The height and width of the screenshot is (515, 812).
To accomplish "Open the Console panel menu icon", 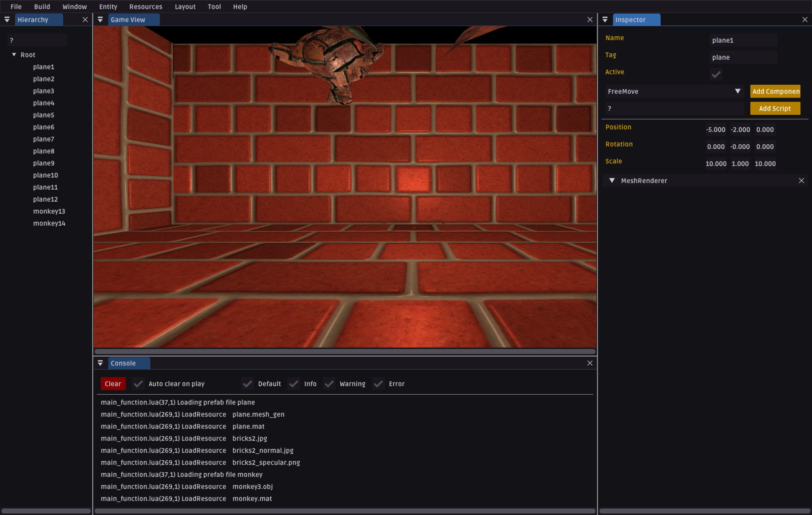I will (100, 363).
